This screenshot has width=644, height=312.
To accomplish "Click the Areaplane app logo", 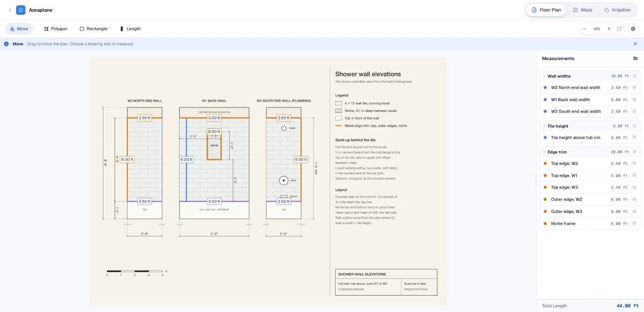I will coord(21,10).
